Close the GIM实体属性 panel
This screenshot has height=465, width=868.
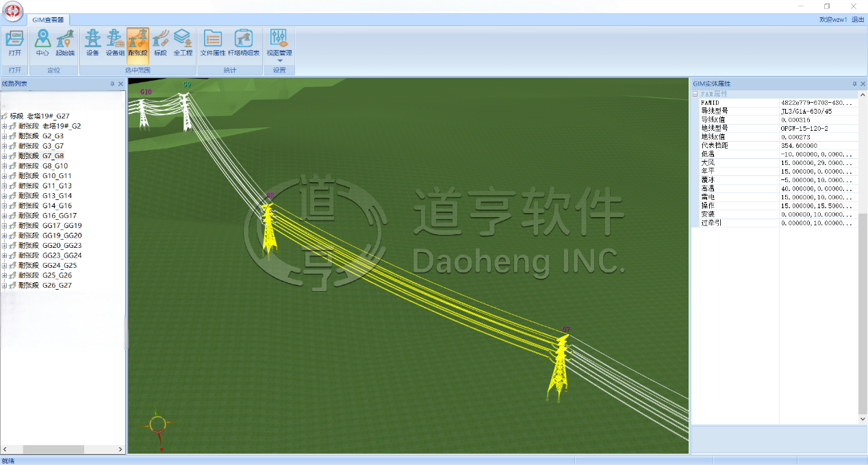(x=863, y=84)
